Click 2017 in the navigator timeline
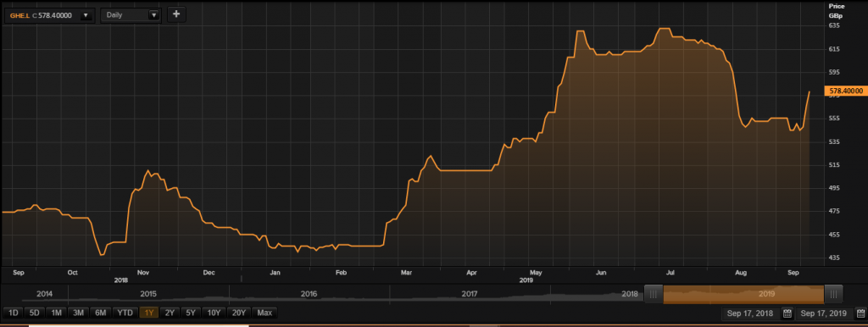The image size is (868, 327). (x=470, y=294)
